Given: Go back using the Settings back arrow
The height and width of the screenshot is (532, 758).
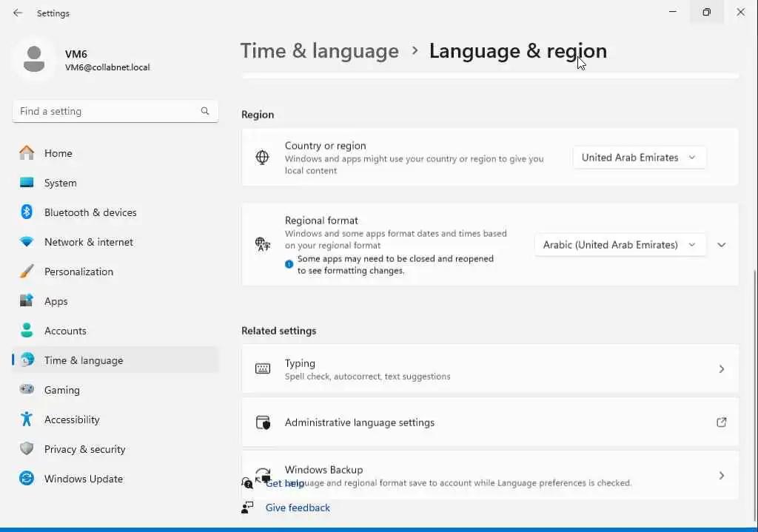Looking at the screenshot, I should pos(18,13).
